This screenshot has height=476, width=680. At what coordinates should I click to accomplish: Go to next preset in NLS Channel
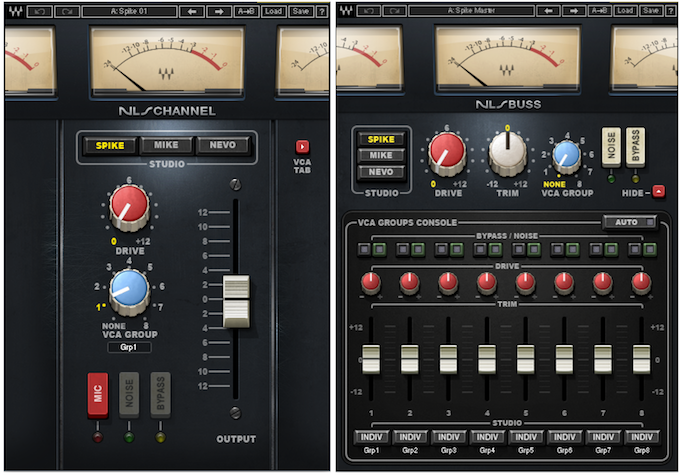(x=219, y=12)
